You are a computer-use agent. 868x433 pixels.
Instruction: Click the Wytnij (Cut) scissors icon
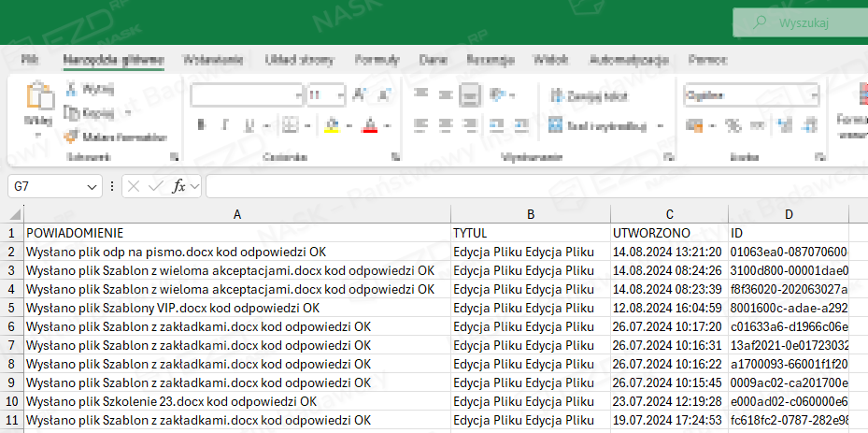(73, 90)
